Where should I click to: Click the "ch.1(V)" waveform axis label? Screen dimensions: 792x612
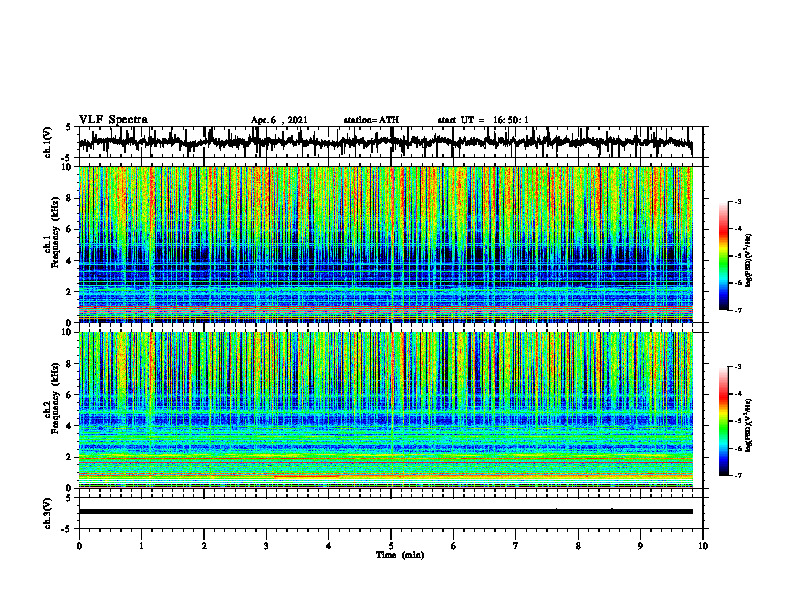pos(47,142)
